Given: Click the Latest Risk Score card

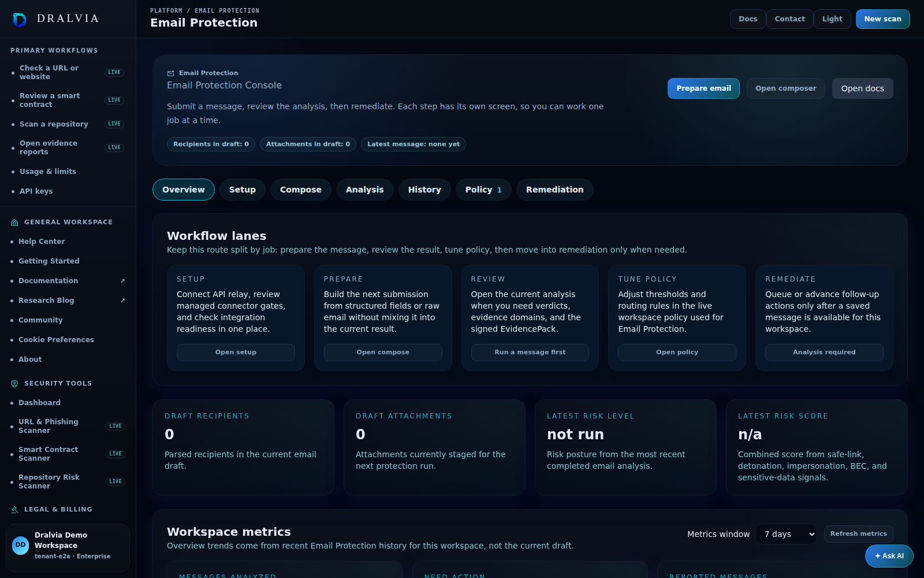Looking at the screenshot, I should (817, 447).
